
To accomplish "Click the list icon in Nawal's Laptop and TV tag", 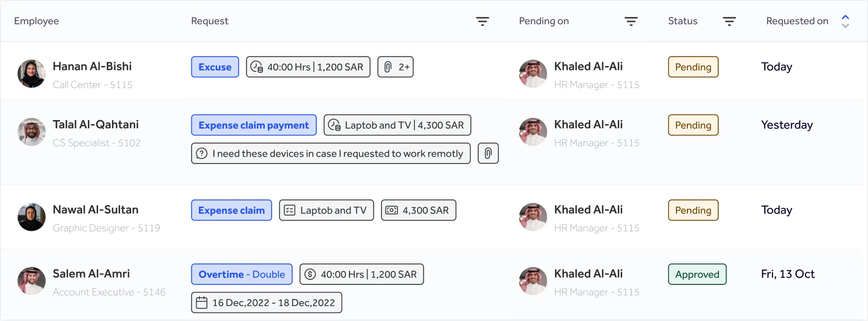I will [289, 210].
